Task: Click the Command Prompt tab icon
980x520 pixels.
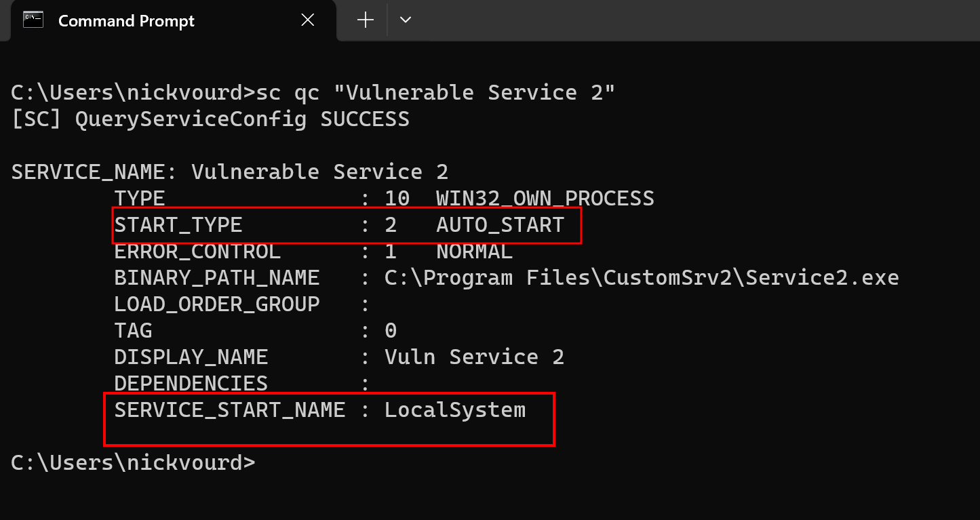Action: [33, 20]
